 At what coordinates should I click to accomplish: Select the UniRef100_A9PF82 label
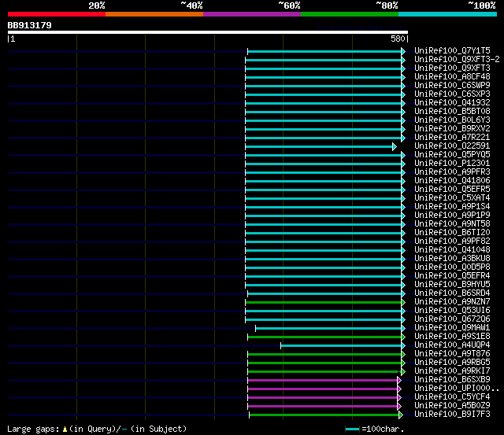pos(452,241)
